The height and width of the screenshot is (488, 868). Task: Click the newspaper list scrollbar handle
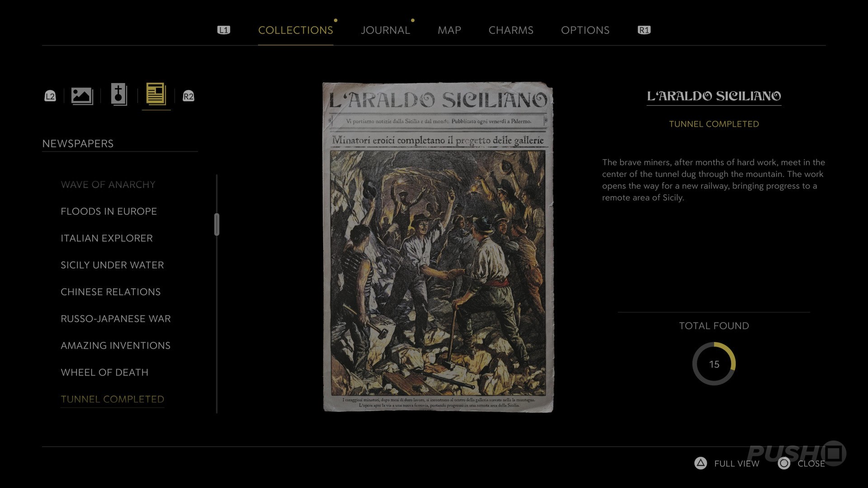coord(217,225)
